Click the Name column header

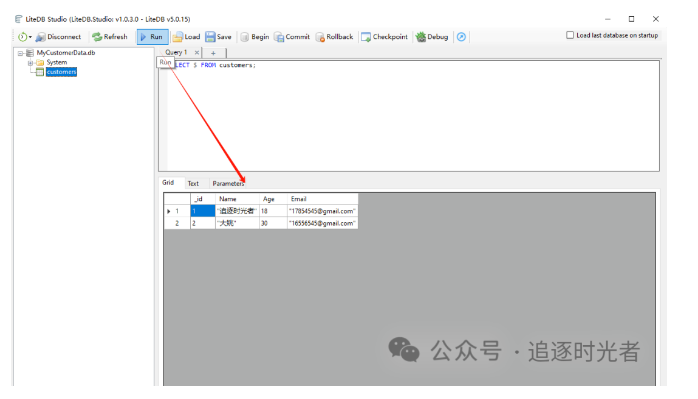(x=237, y=199)
